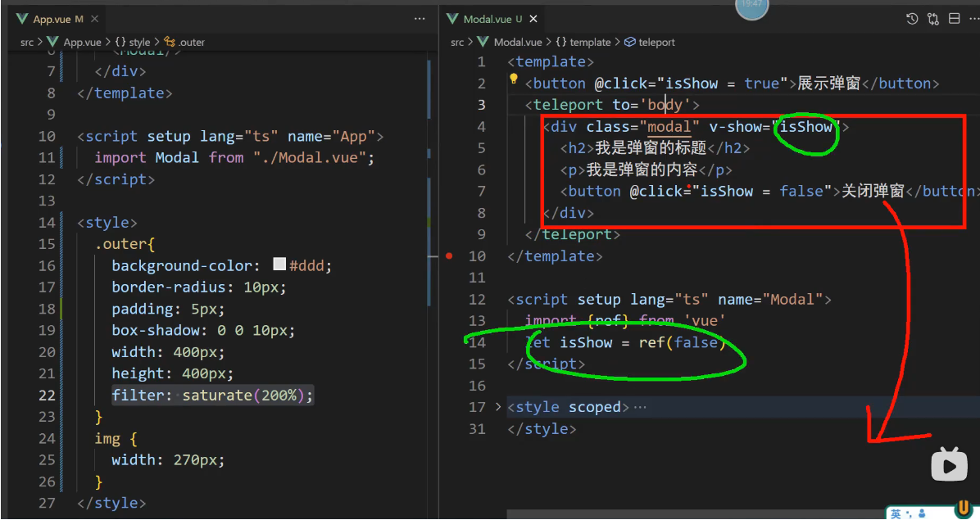Show code actions via lightbulb on line 2
Screen dimensions: 980x520
514,79
